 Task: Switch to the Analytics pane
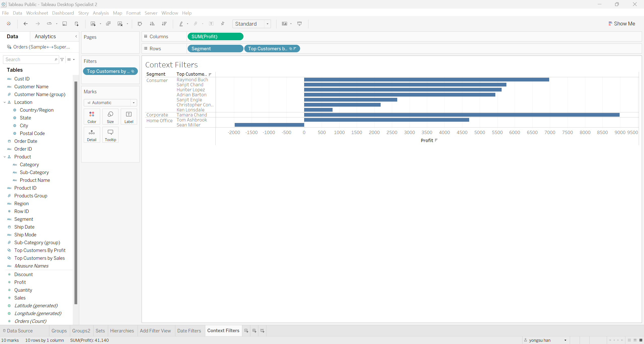pos(45,36)
